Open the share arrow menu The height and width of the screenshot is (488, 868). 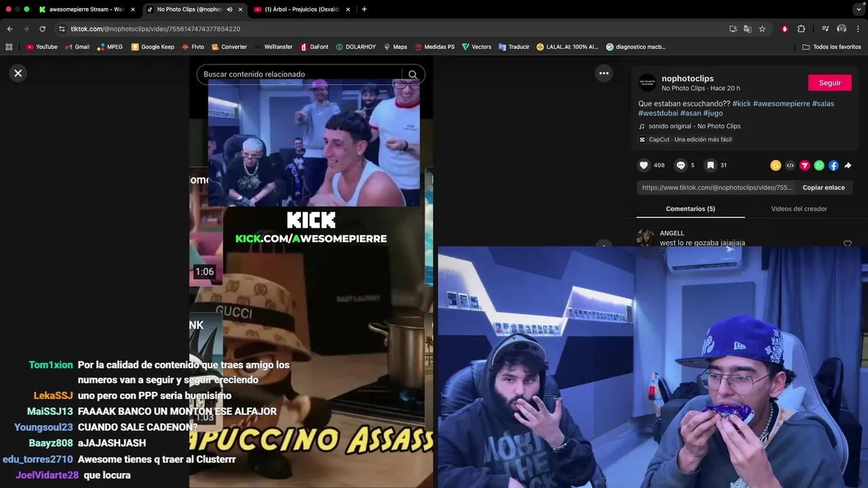pyautogui.click(x=848, y=165)
